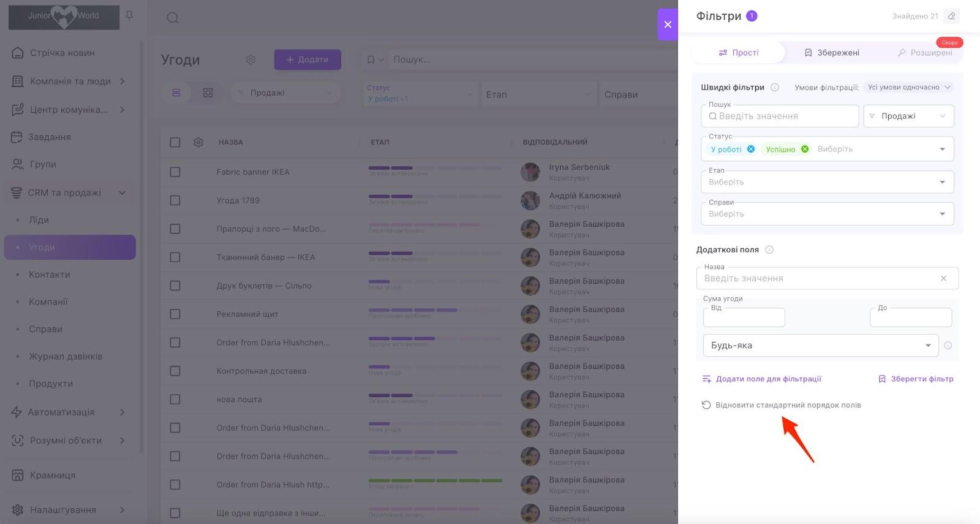Toggle the select-all checkbox in table header
This screenshot has height=524, width=980.
click(175, 142)
